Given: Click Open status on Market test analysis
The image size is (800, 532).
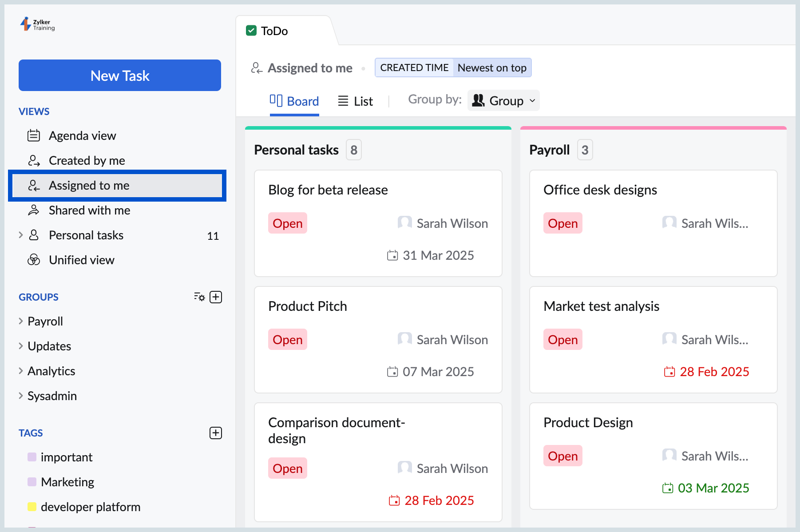Looking at the screenshot, I should [x=563, y=340].
